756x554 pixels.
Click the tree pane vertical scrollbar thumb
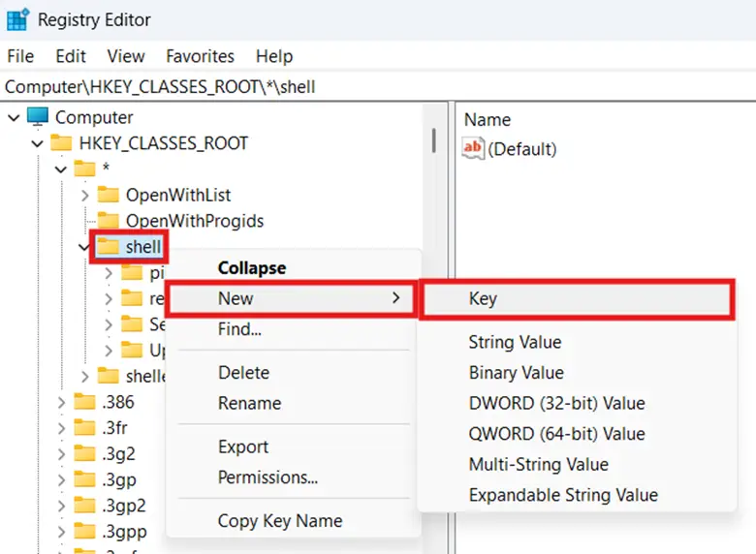(434, 140)
